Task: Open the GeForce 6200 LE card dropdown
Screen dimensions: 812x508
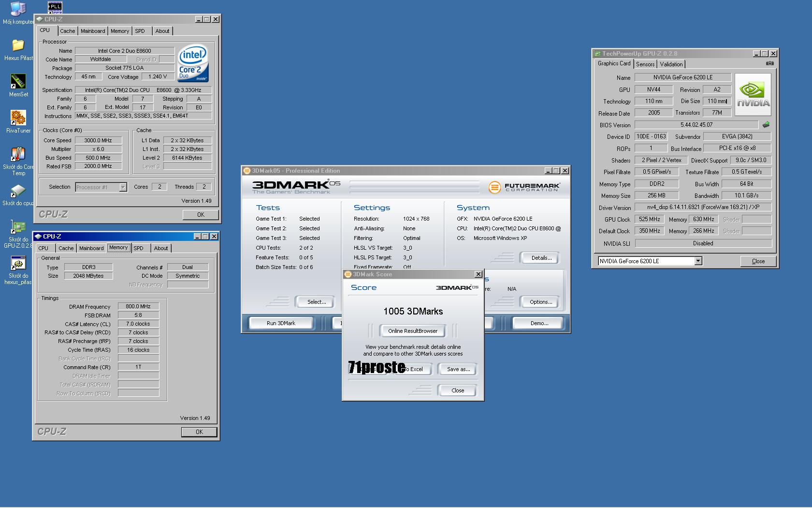Action: coord(698,261)
